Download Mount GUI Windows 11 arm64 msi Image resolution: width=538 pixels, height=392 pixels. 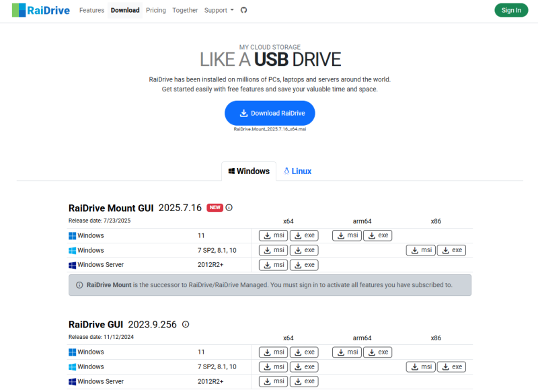347,235
